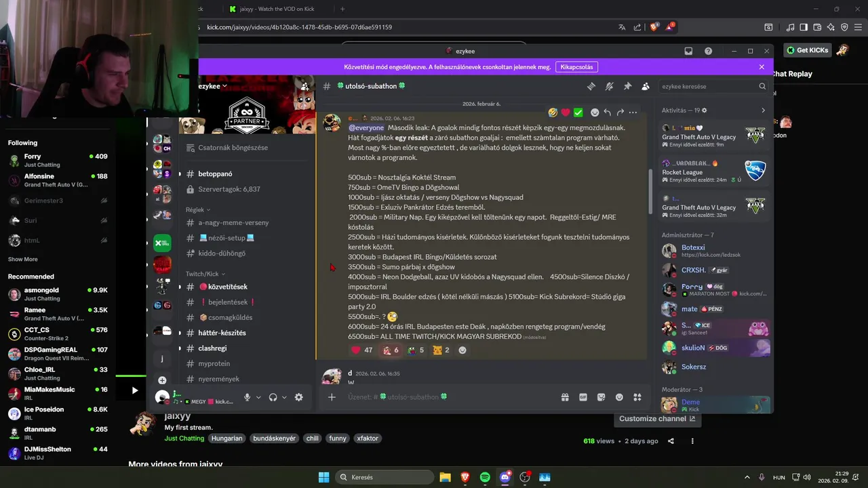The height and width of the screenshot is (488, 868).
Task: Click add a server plus button
Action: point(162,380)
